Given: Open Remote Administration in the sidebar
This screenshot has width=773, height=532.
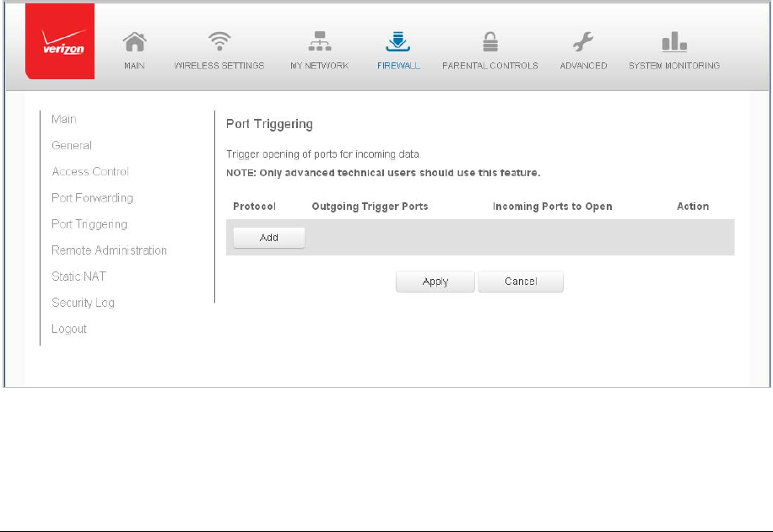Looking at the screenshot, I should [x=109, y=250].
